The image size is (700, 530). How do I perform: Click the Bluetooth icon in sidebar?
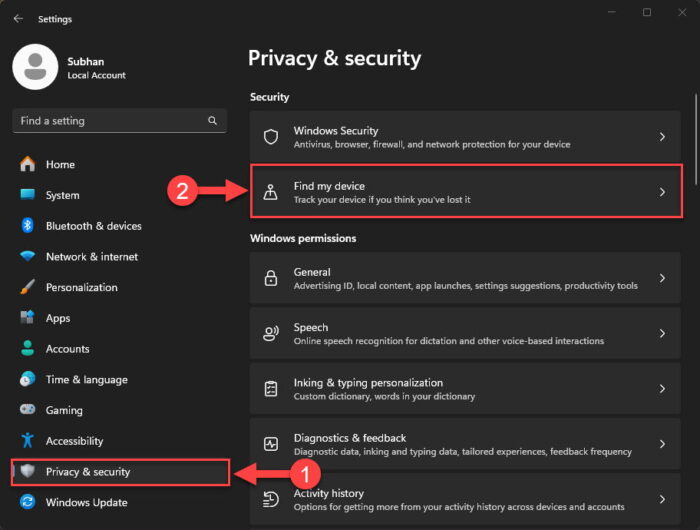[28, 225]
